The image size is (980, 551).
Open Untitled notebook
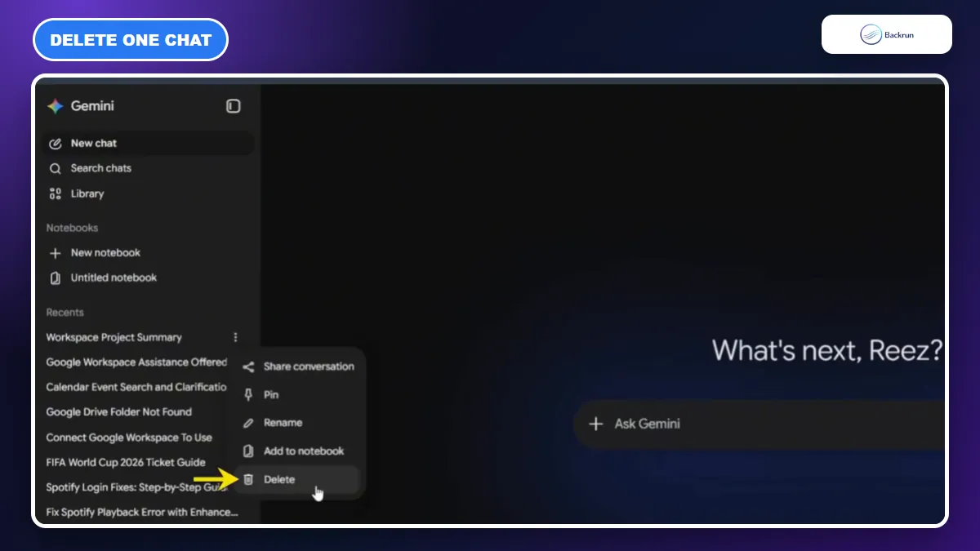pos(148,278)
